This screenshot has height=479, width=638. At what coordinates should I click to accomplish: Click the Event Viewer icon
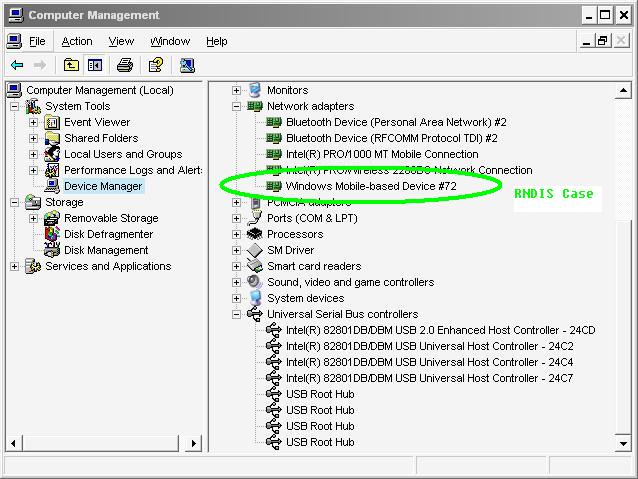click(52, 122)
